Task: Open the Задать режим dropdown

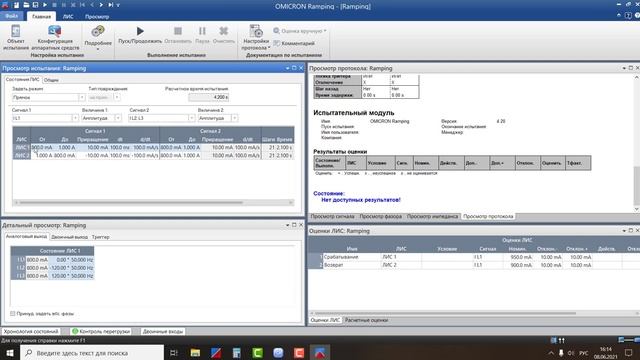Action: [82, 97]
